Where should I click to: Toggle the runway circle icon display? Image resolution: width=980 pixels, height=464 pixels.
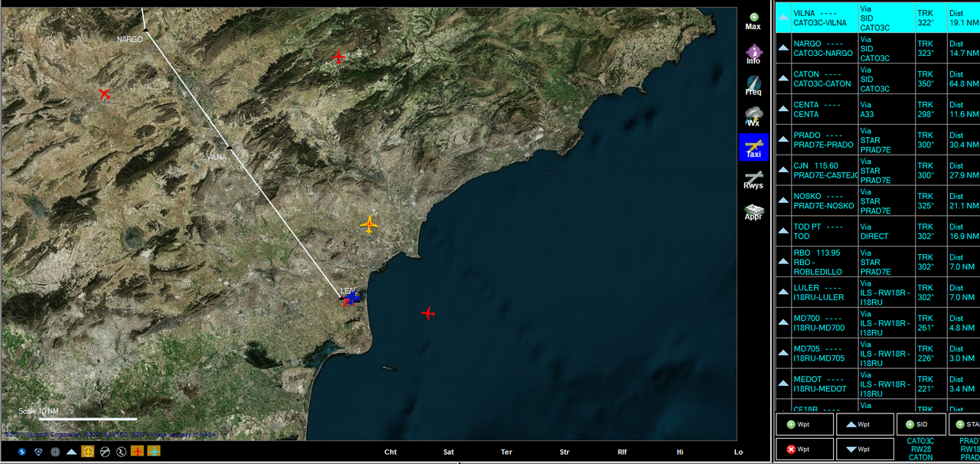point(105,452)
